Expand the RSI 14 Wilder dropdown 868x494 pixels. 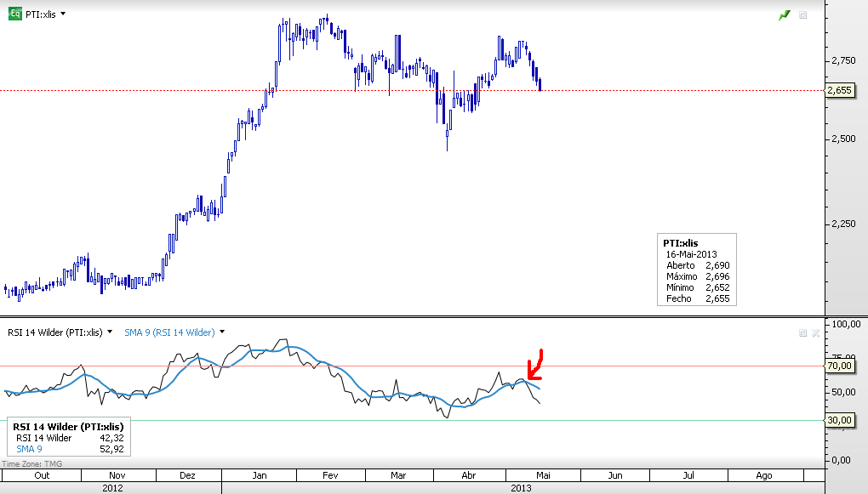pyautogui.click(x=110, y=332)
